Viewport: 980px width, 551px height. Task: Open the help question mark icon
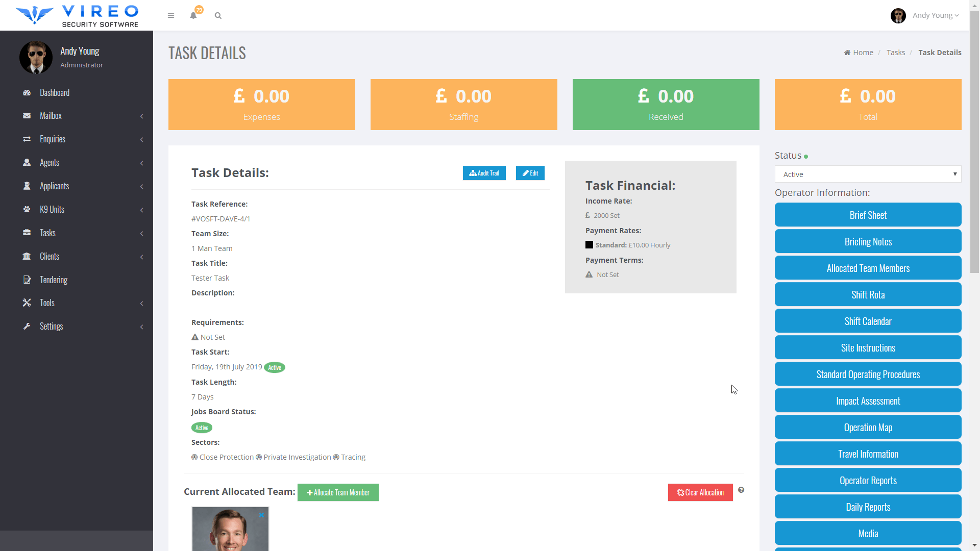coord(742,490)
